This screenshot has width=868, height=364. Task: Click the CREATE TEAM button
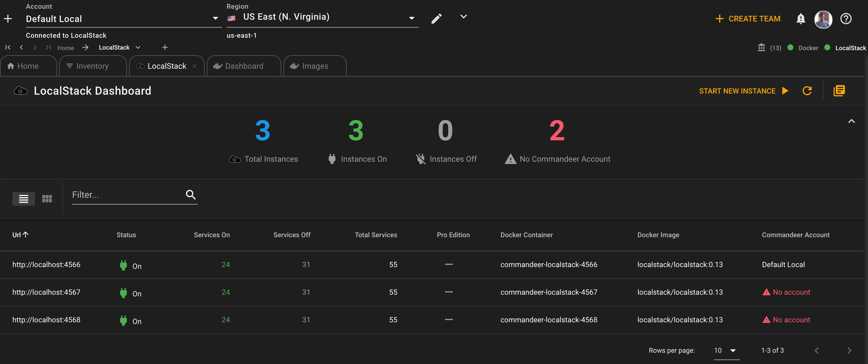748,19
